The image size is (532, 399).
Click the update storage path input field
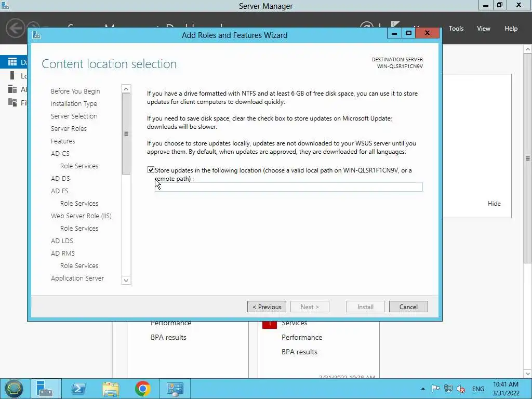[289, 187]
